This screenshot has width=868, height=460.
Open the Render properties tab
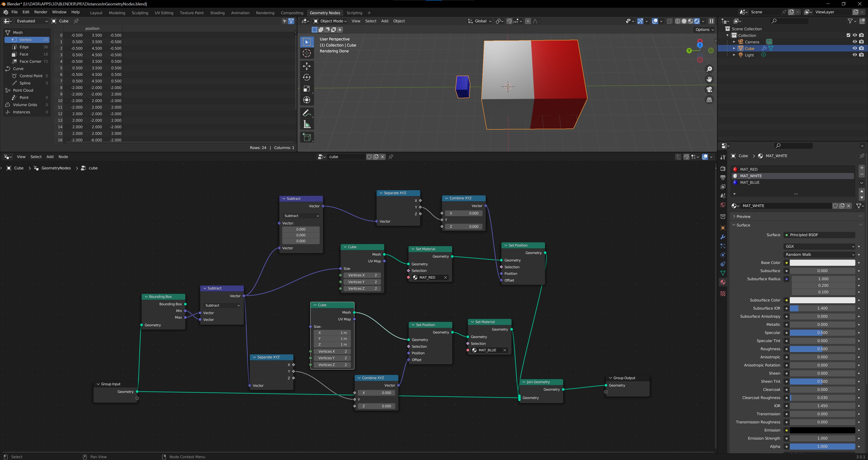tap(723, 168)
